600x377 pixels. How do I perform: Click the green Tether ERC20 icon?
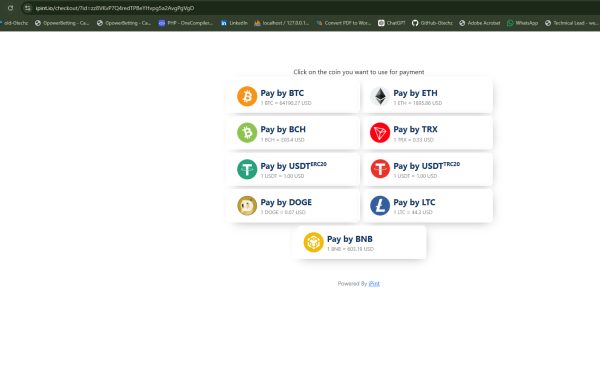pos(247,169)
